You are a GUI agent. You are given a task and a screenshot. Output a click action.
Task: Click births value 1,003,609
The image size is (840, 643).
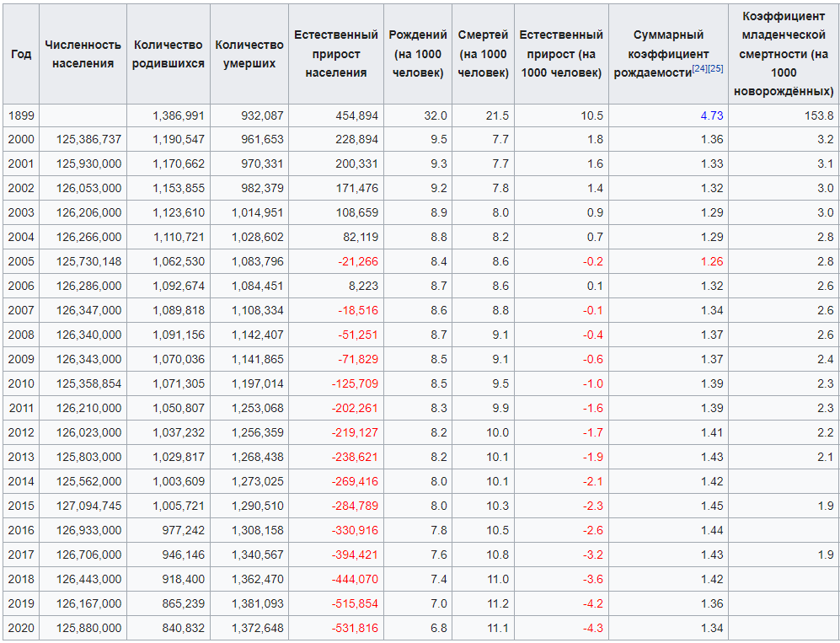tap(179, 482)
